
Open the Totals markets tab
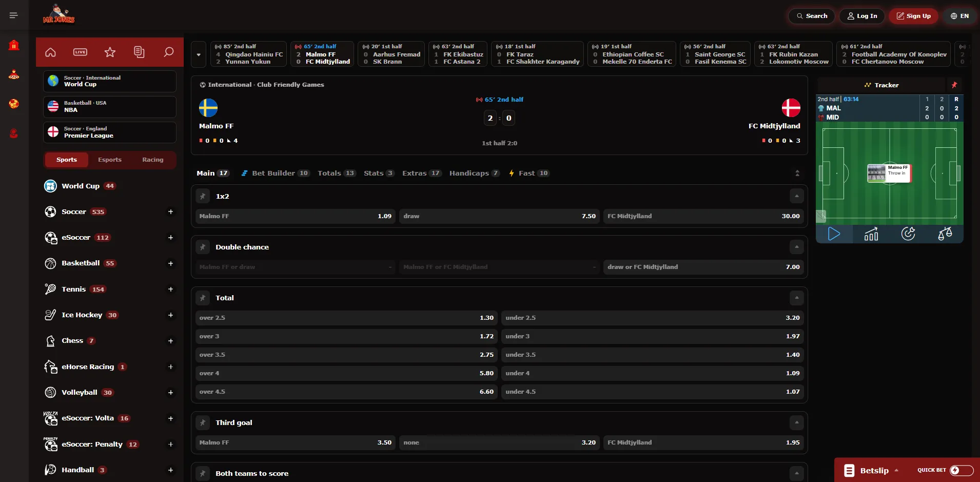pyautogui.click(x=337, y=173)
